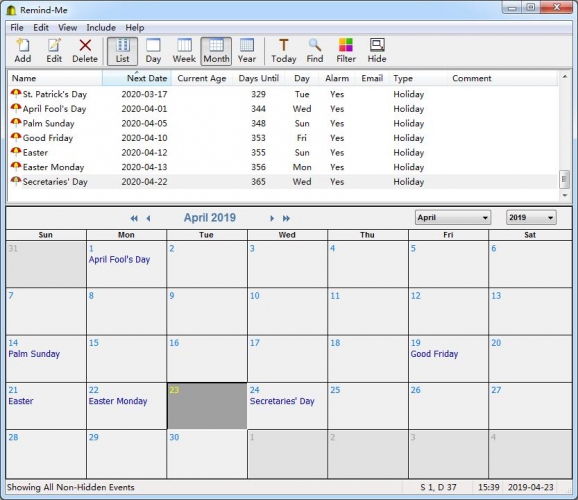Image resolution: width=578 pixels, height=500 pixels.
Task: Expand the 2019 year dropdown
Action: tap(531, 218)
